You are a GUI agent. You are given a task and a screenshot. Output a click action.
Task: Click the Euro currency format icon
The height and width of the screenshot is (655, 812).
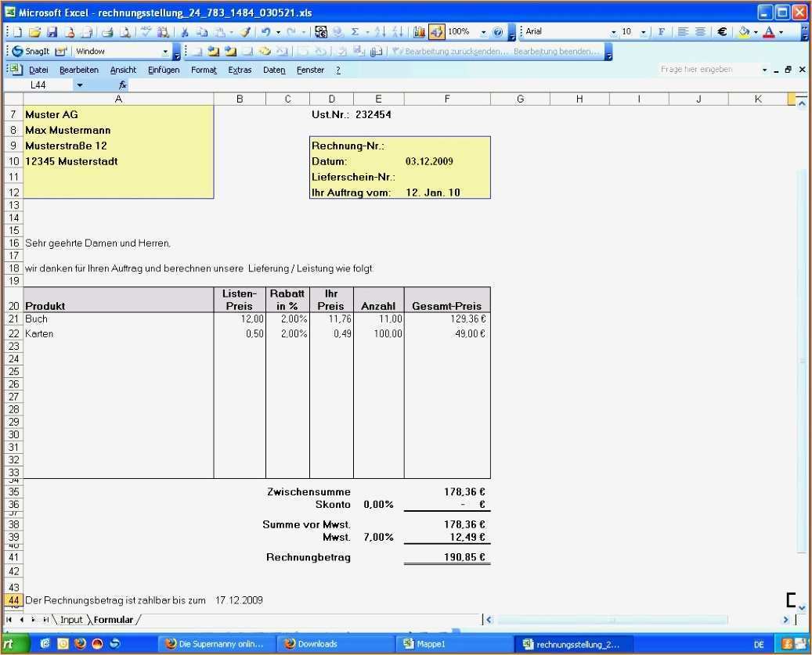point(722,32)
